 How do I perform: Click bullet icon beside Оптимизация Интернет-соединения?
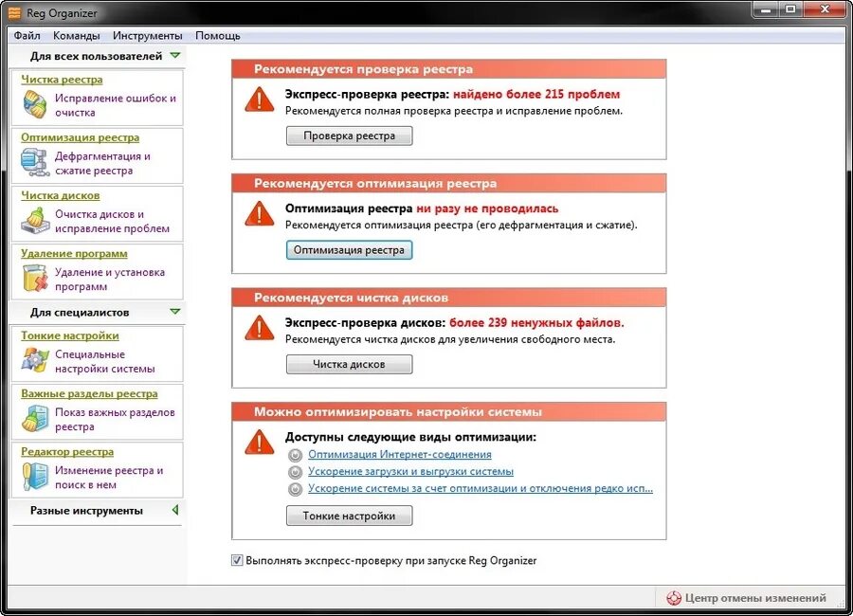pyautogui.click(x=295, y=455)
